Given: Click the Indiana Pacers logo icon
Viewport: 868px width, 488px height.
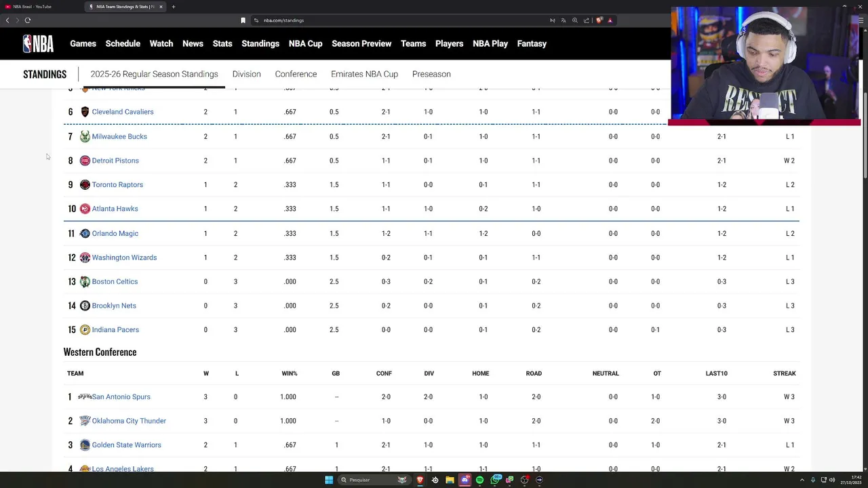Looking at the screenshot, I should click(x=85, y=330).
